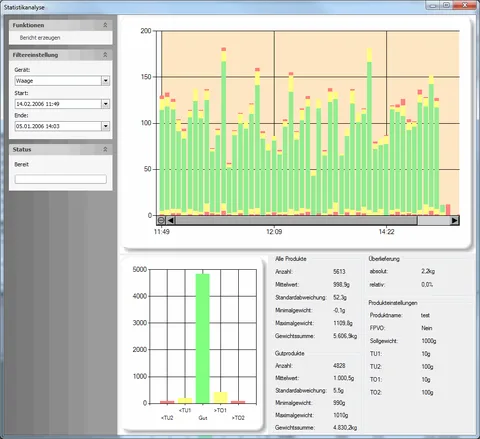Screen dimensions: 480x439
Task: Click the 12:09 time axis label
Action: pos(274,232)
